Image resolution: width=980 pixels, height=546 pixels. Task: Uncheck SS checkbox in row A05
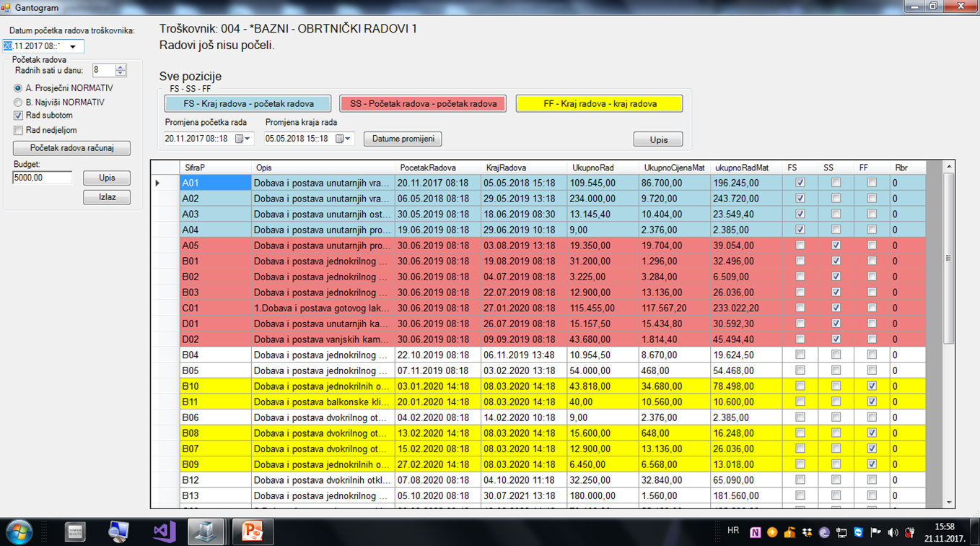836,246
